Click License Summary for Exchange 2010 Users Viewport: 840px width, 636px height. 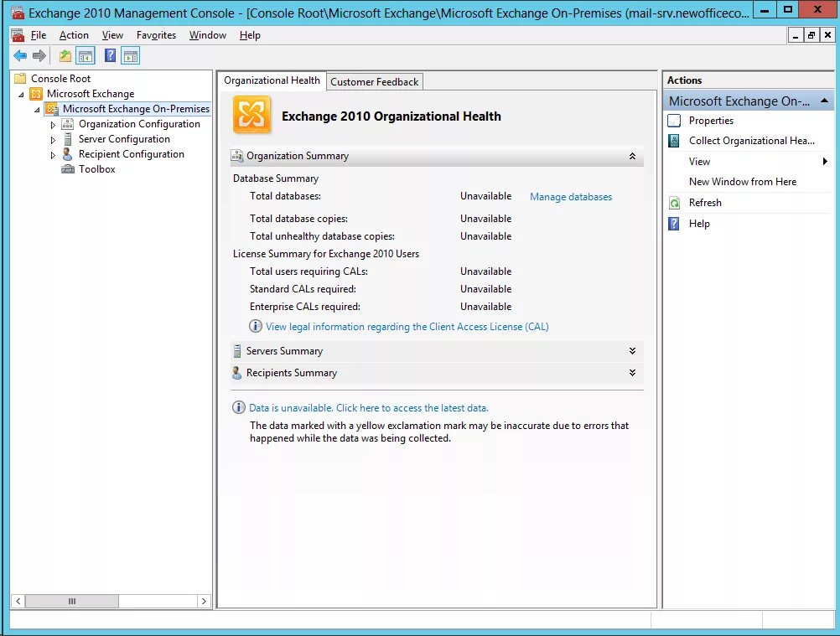click(326, 254)
